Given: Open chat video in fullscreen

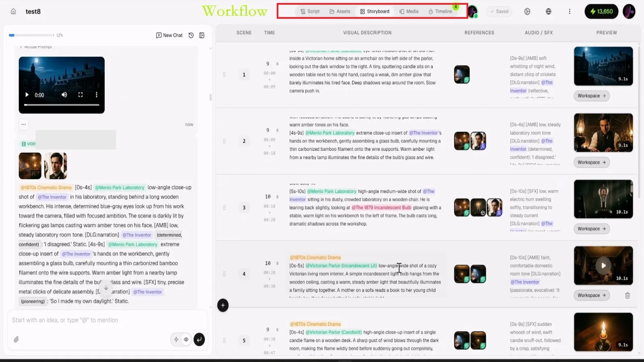Looking at the screenshot, I should [x=80, y=95].
